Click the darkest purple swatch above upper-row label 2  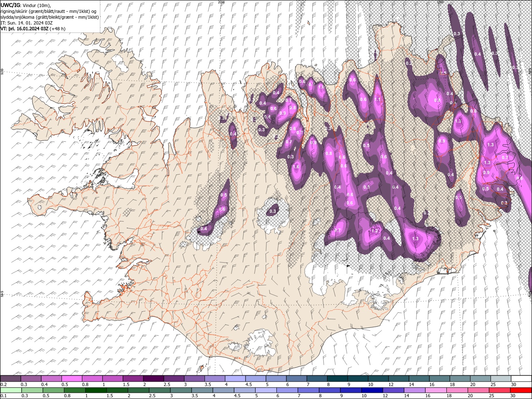coord(153,379)
